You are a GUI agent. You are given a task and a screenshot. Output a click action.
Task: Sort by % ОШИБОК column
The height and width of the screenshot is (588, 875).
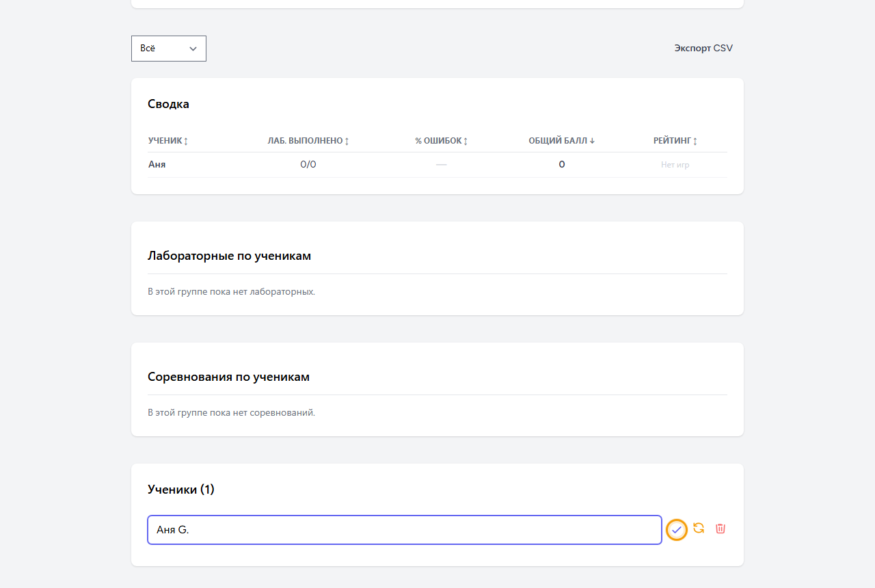click(442, 141)
